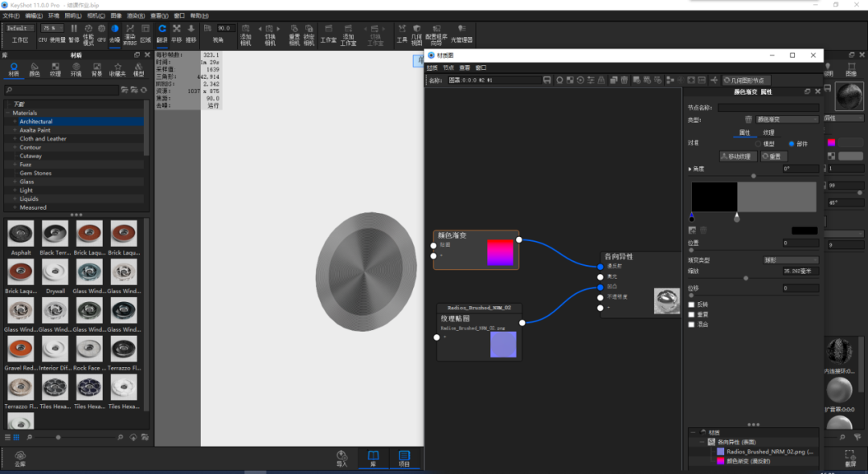Expand the 角度 angle disclosure triangle

pyautogui.click(x=690, y=169)
